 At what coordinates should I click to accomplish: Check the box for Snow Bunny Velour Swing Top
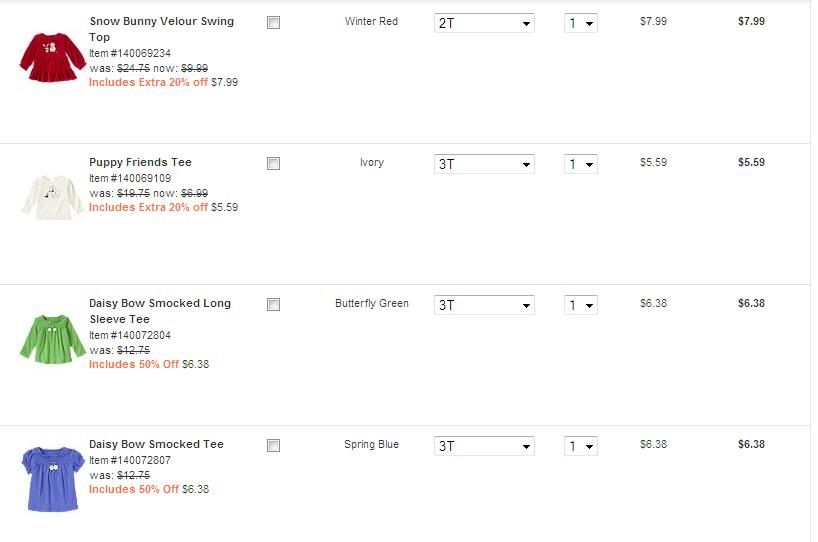click(x=273, y=23)
